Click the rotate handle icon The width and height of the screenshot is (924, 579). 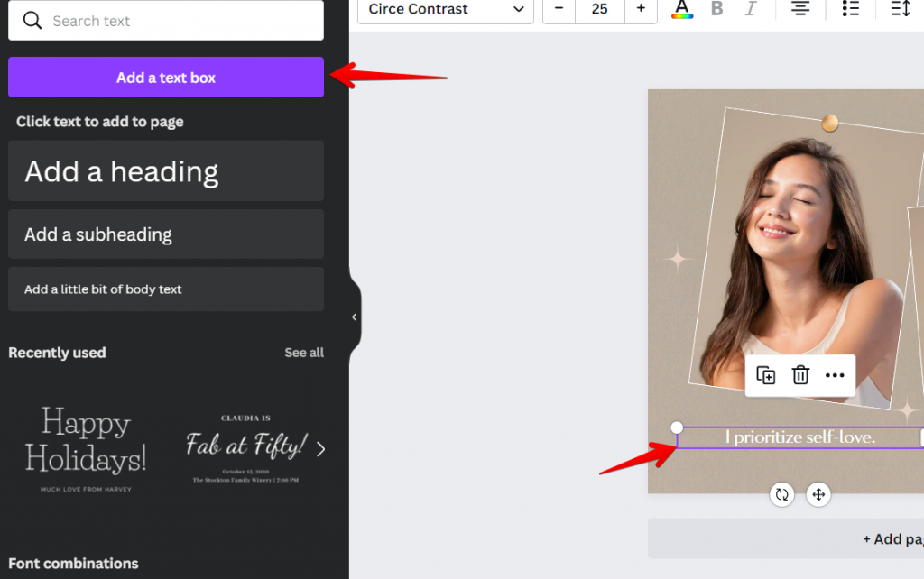[782, 494]
